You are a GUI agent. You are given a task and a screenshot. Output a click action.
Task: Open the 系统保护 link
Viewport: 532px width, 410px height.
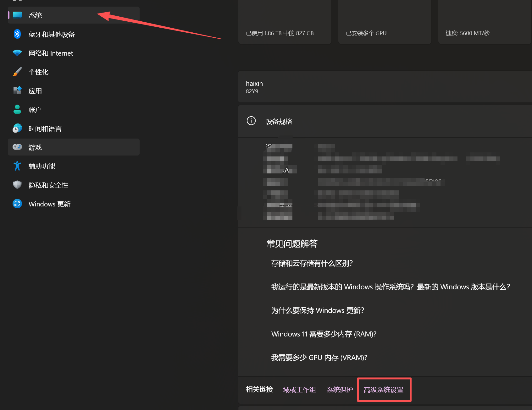click(340, 390)
